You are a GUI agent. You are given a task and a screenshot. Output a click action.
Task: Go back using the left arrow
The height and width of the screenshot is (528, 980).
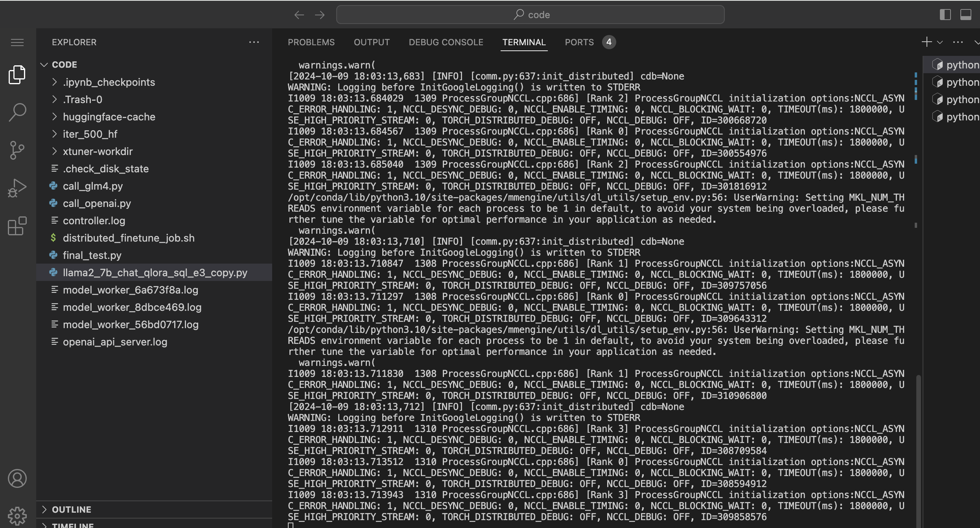point(299,15)
